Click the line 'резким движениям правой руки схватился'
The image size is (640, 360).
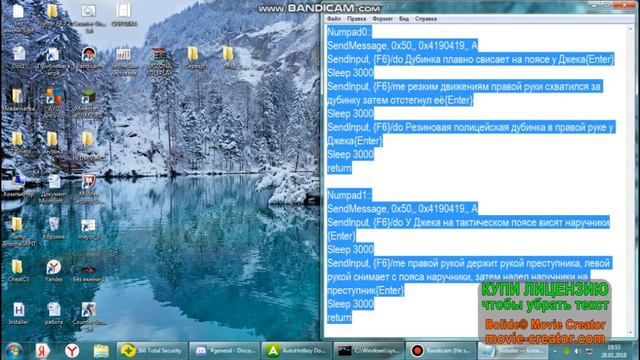tap(464, 87)
